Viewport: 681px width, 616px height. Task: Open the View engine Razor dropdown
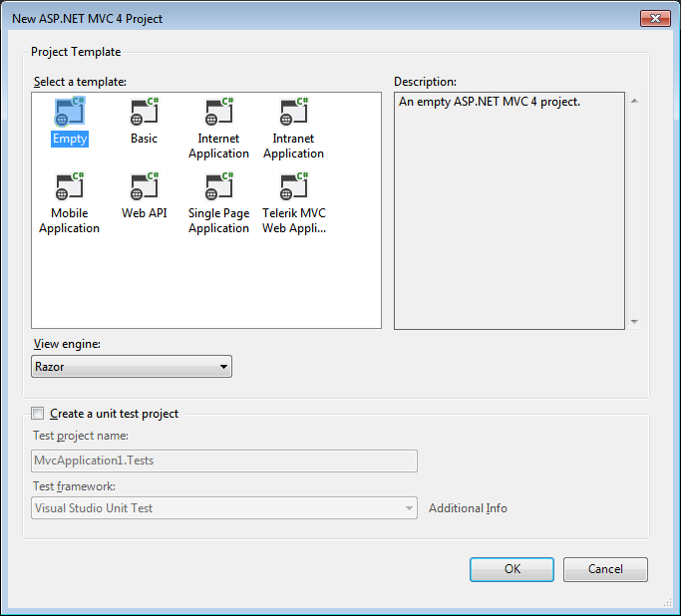132,367
